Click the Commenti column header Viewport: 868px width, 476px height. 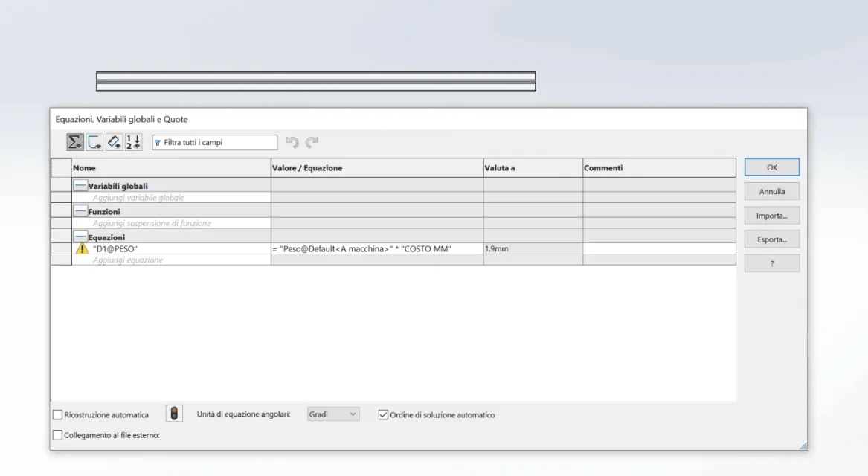[659, 167]
